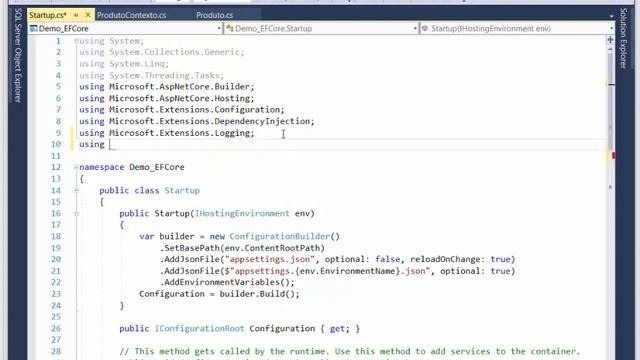Open the Solution Explorer side tab

click(623, 38)
